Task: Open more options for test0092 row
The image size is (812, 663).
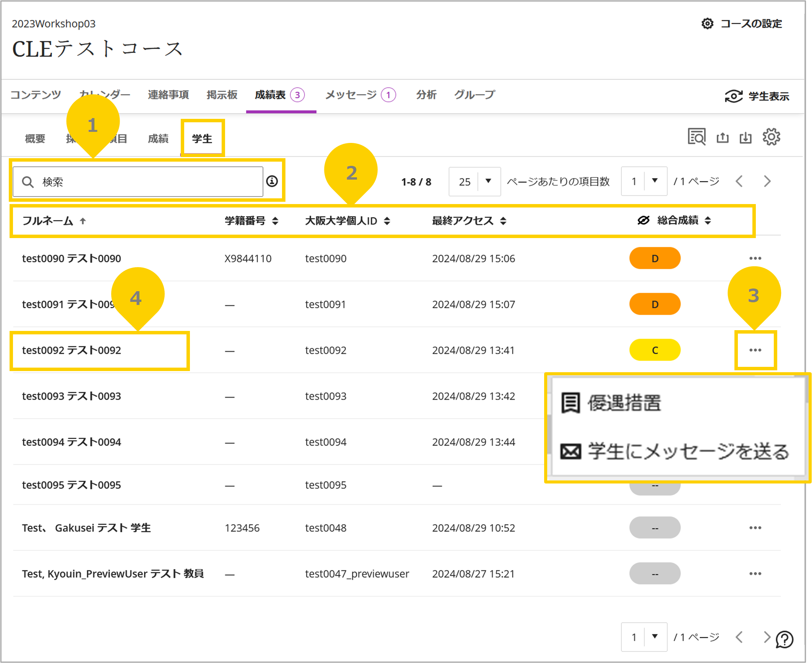Action: (x=755, y=350)
